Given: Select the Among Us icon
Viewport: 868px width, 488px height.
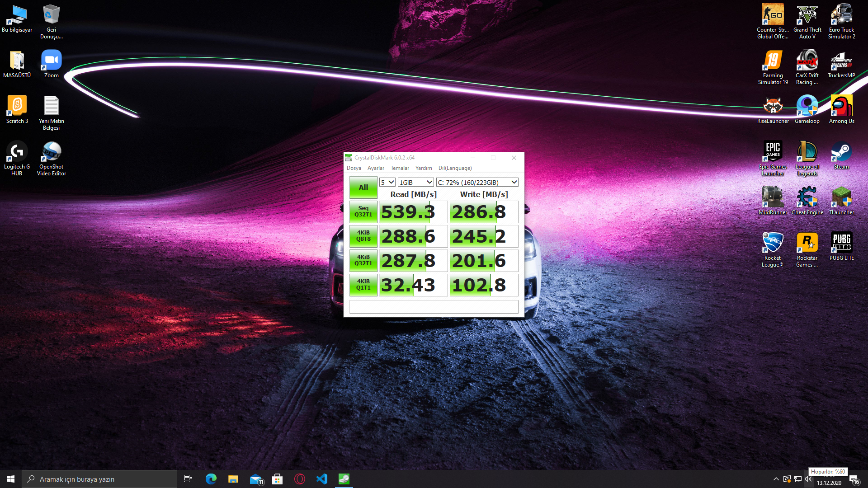Looking at the screenshot, I should click(842, 110).
